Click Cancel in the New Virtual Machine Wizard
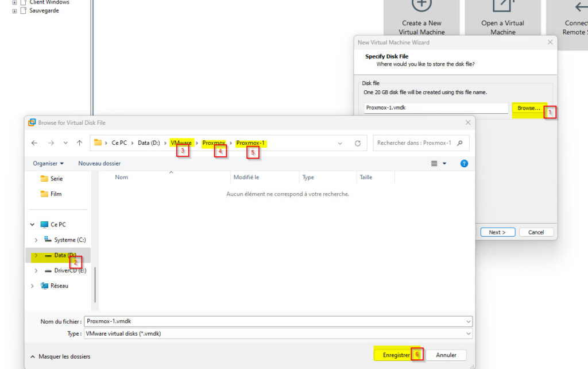Screen dimensions: 588x369 pos(536,232)
